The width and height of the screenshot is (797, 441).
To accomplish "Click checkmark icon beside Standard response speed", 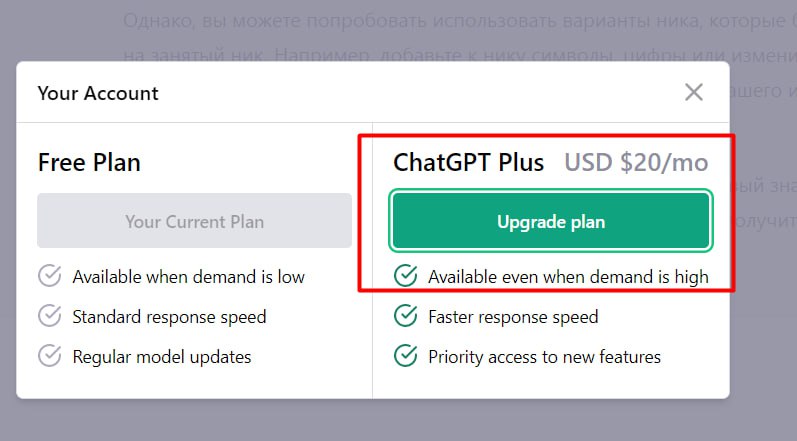I will [x=49, y=316].
